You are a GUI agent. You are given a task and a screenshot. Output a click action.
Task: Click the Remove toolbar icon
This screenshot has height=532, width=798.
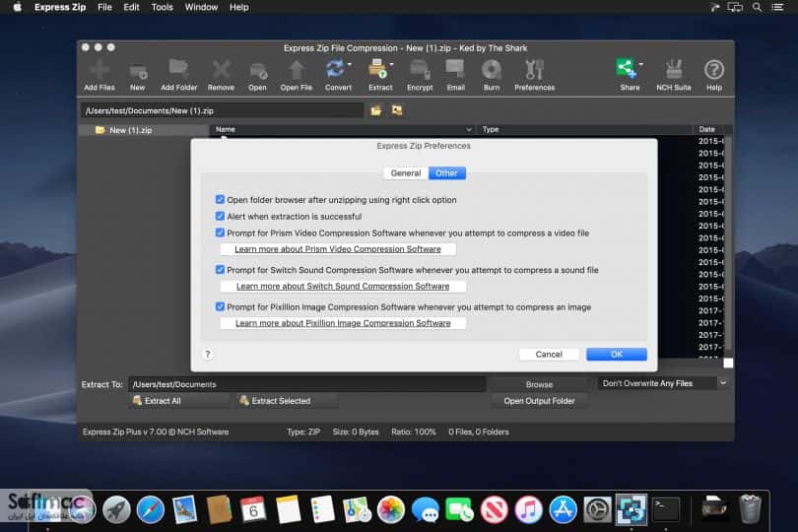tap(221, 75)
